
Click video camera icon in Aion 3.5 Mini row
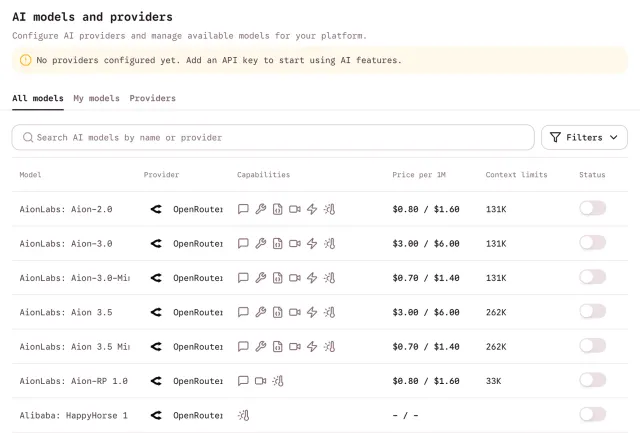pyautogui.click(x=295, y=347)
